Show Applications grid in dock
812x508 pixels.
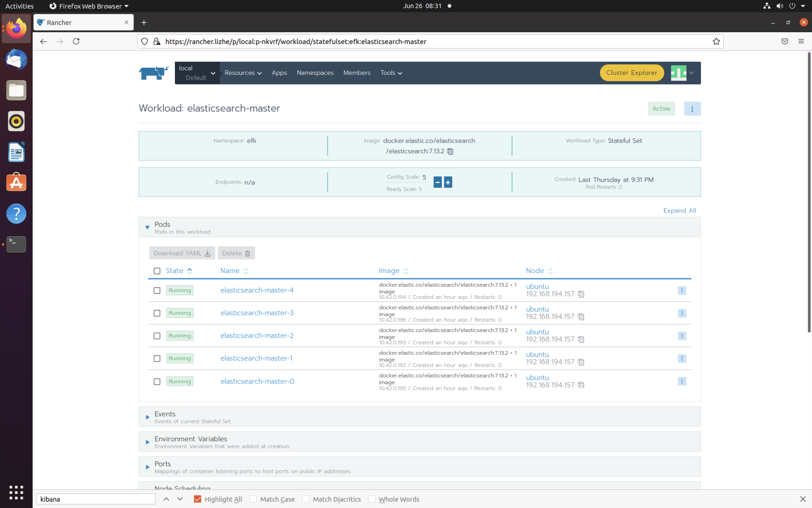pos(16,493)
